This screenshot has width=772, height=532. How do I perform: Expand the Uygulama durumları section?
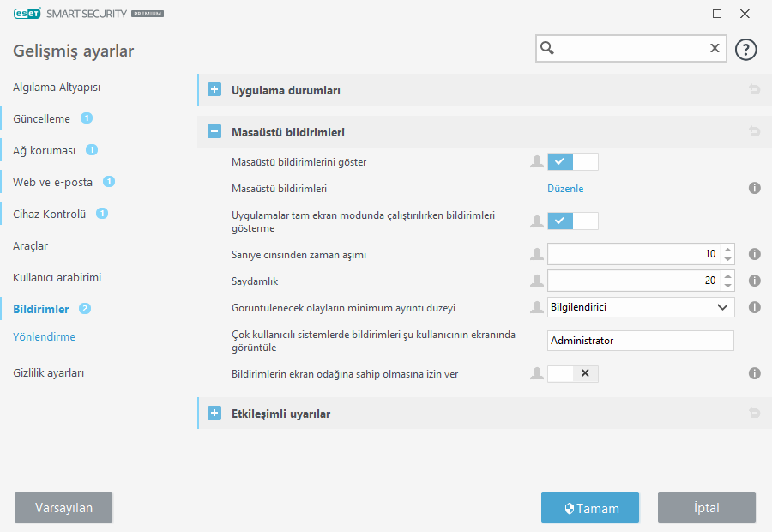pos(214,89)
